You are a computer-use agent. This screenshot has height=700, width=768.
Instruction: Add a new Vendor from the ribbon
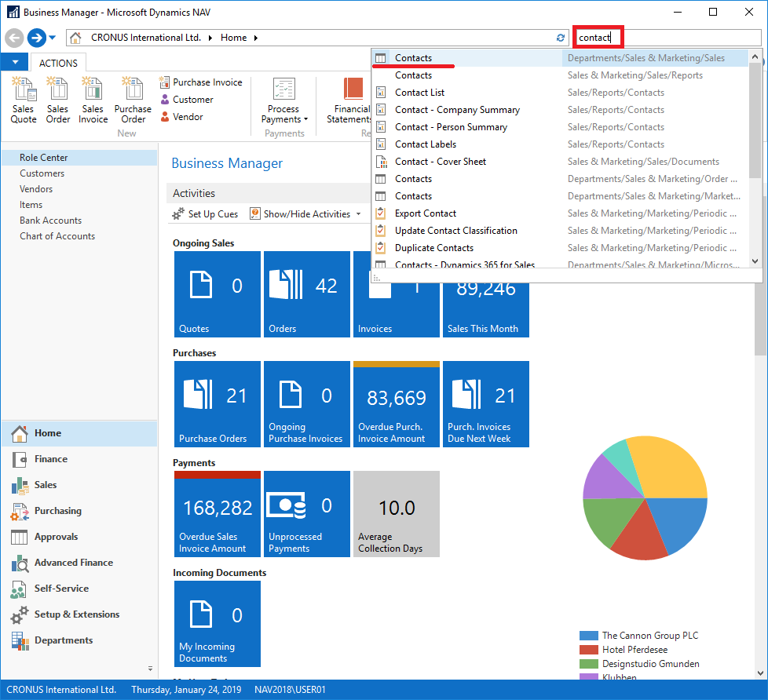pos(181,116)
